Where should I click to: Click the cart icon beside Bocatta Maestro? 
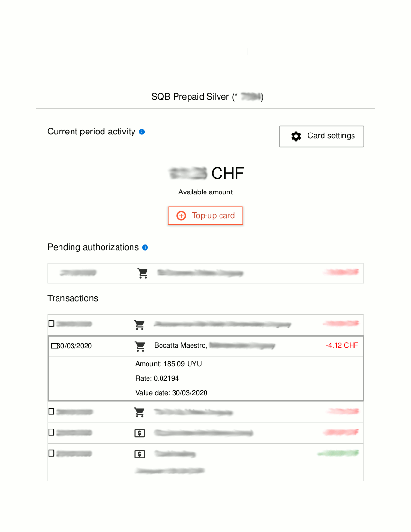click(x=140, y=346)
